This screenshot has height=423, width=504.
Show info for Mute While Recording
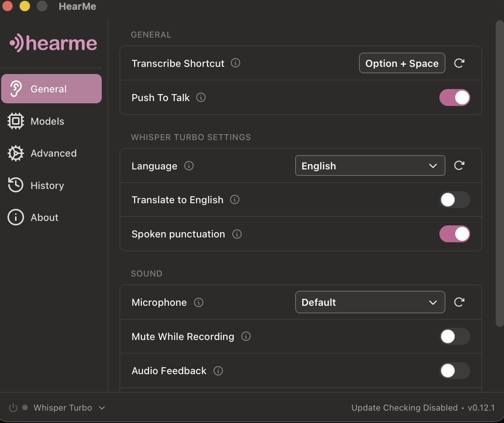[246, 336]
